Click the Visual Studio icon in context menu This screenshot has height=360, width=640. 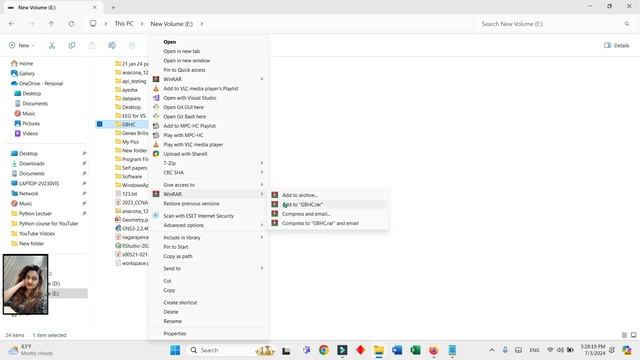(156, 98)
